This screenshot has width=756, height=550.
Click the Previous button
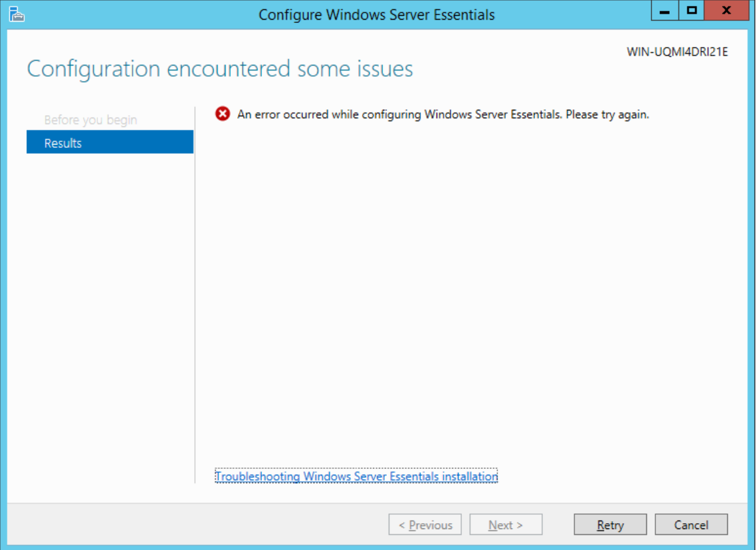425,525
